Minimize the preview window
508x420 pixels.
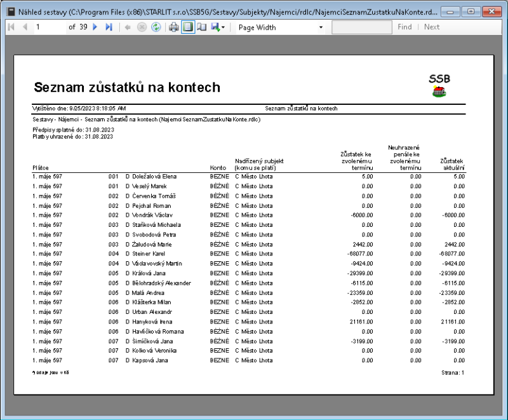[x=450, y=11]
